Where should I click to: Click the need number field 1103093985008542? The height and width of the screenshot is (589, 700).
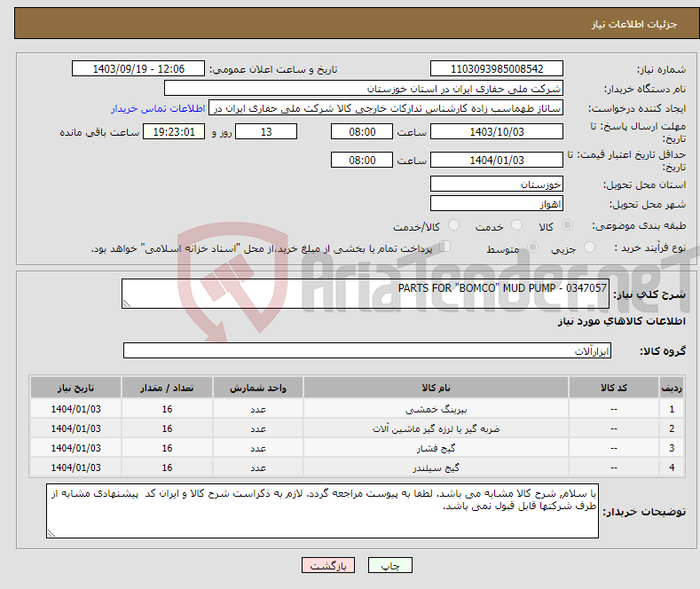497,68
